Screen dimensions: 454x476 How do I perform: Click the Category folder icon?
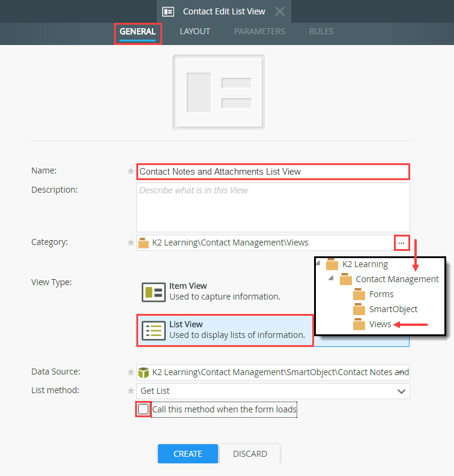(x=144, y=243)
